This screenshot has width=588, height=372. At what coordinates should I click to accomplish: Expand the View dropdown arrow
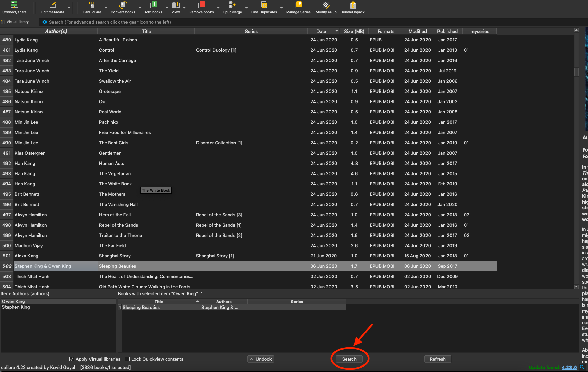[184, 8]
